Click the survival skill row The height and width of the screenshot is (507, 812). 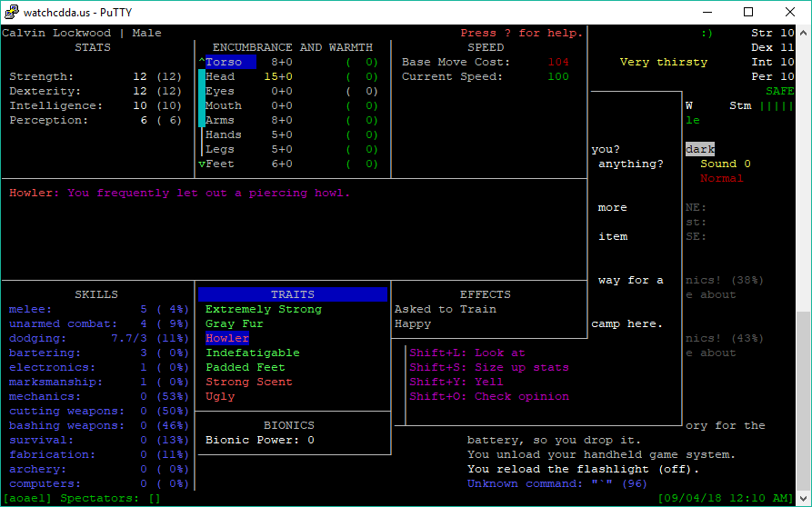click(99, 440)
